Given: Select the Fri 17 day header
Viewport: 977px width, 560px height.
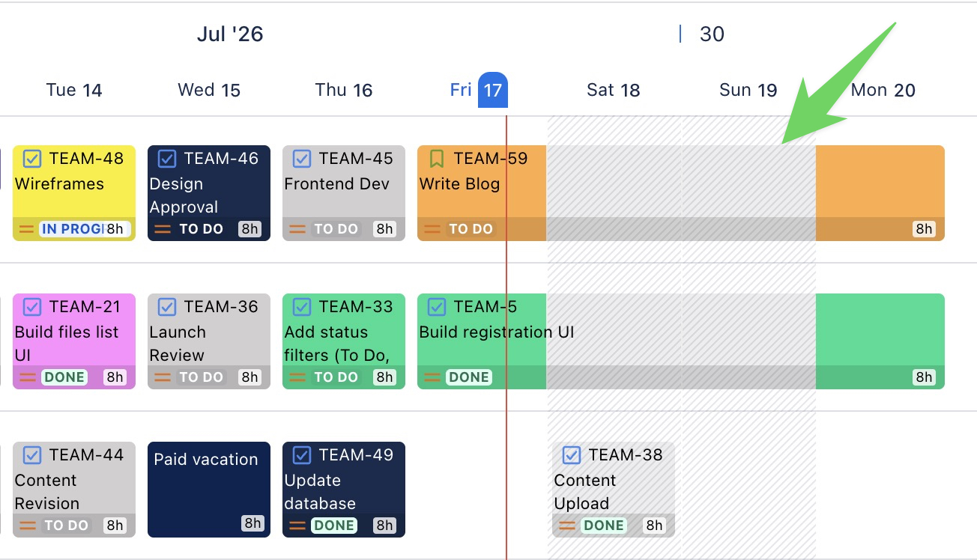Looking at the screenshot, I should 479,91.
